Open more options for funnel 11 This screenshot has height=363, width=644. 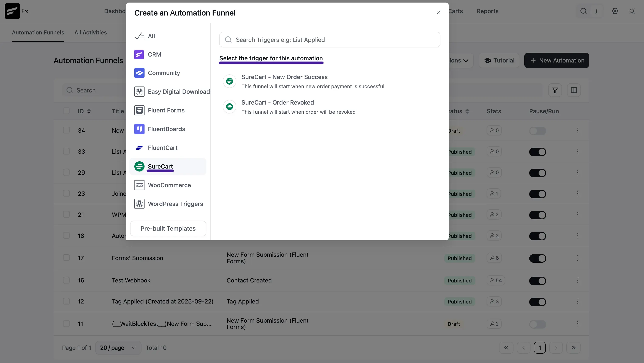(578, 324)
